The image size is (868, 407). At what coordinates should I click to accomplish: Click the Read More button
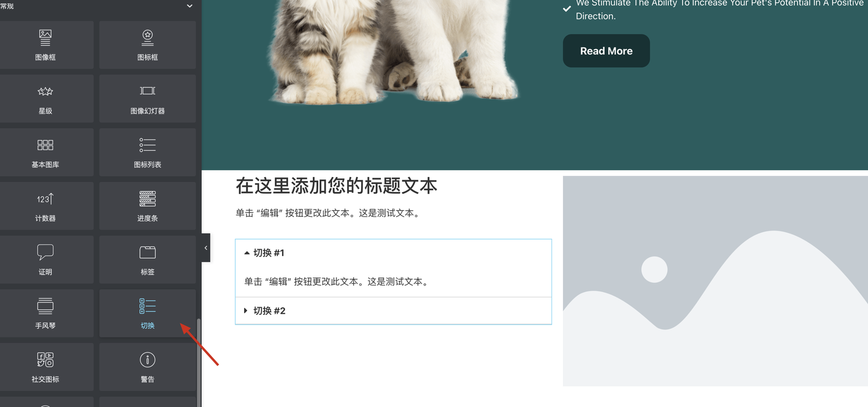pos(606,51)
